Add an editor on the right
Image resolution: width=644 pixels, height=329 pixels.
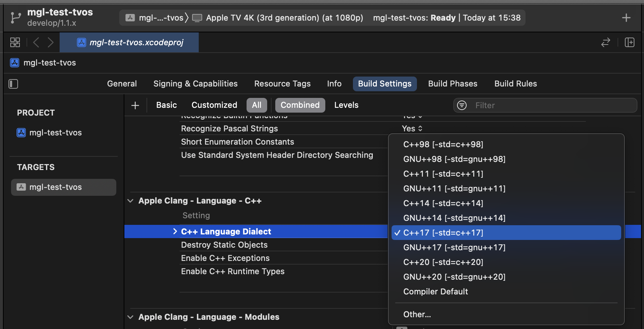(x=630, y=42)
